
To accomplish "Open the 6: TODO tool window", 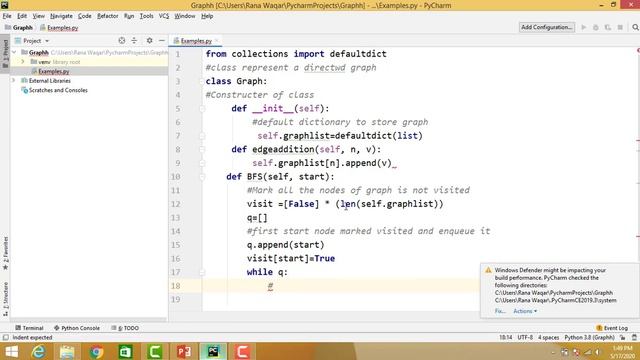I will point(125,328).
